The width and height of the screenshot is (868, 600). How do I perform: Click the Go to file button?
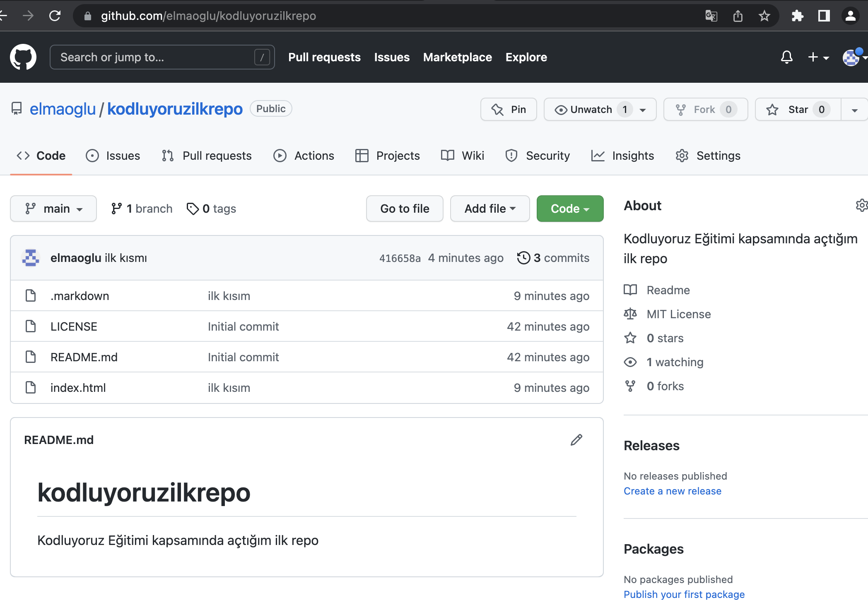pyautogui.click(x=405, y=209)
